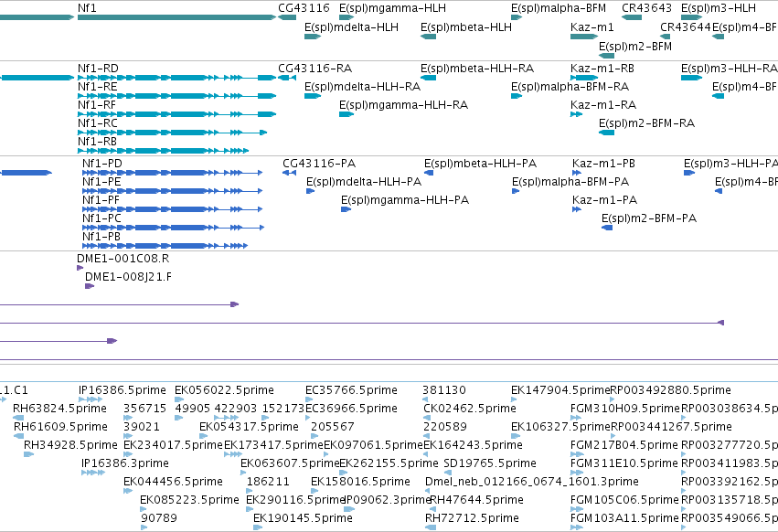Select the E(spl)m3-HLH gene label

(x=719, y=8)
